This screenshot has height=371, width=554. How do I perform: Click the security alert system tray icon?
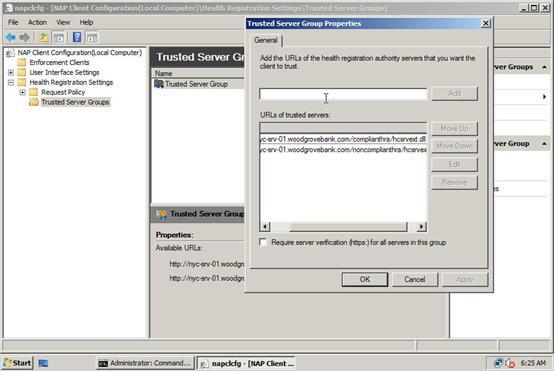click(x=510, y=363)
